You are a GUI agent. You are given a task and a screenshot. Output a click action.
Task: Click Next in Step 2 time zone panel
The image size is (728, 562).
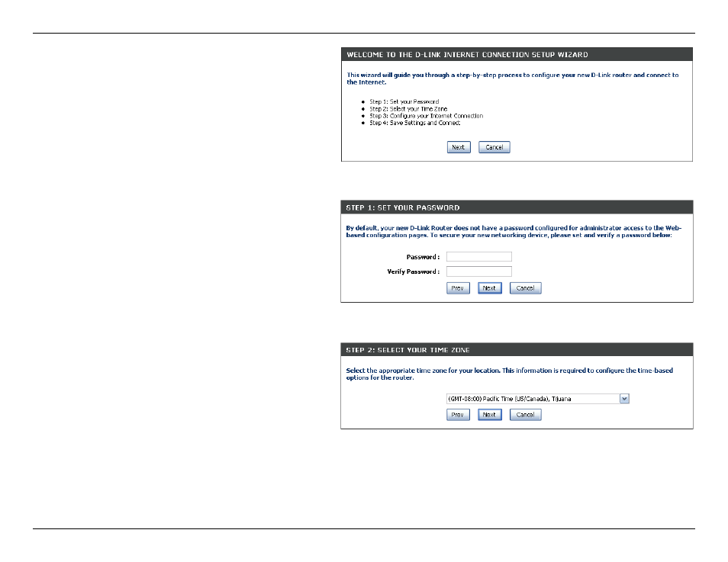489,415
